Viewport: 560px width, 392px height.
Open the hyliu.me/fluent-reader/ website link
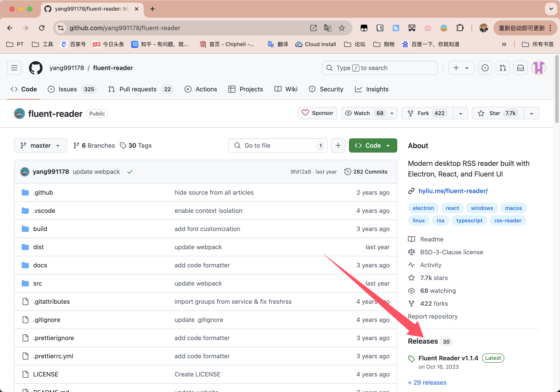click(x=453, y=191)
